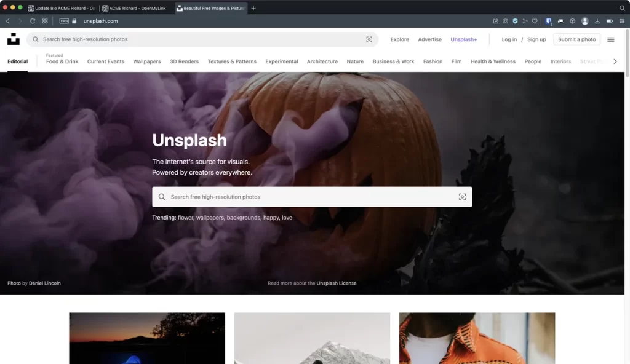This screenshot has height=364, width=630.
Task: Open the Interiors category
Action: [x=560, y=61]
